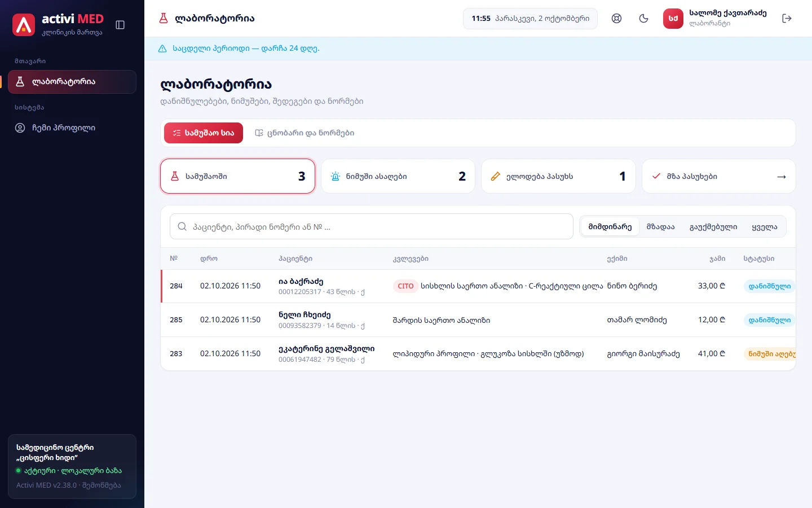The width and height of the screenshot is (812, 508).
Task: Filter list by ყველა
Action: pos(765,227)
